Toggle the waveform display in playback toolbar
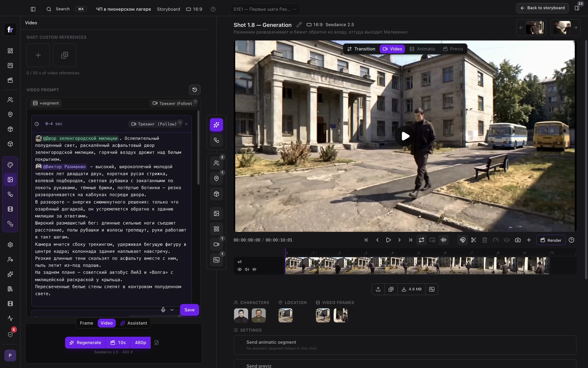 [443, 240]
